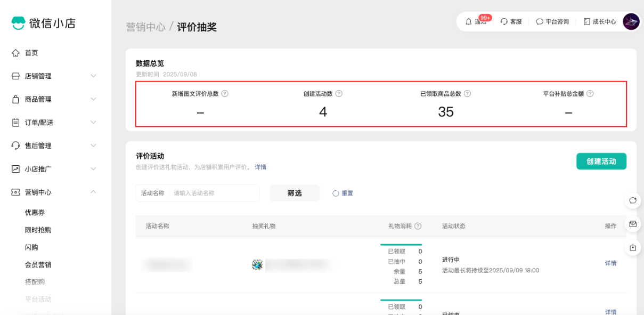Click help icon beside 创建活动数
The width and height of the screenshot is (644, 315).
[x=339, y=94]
